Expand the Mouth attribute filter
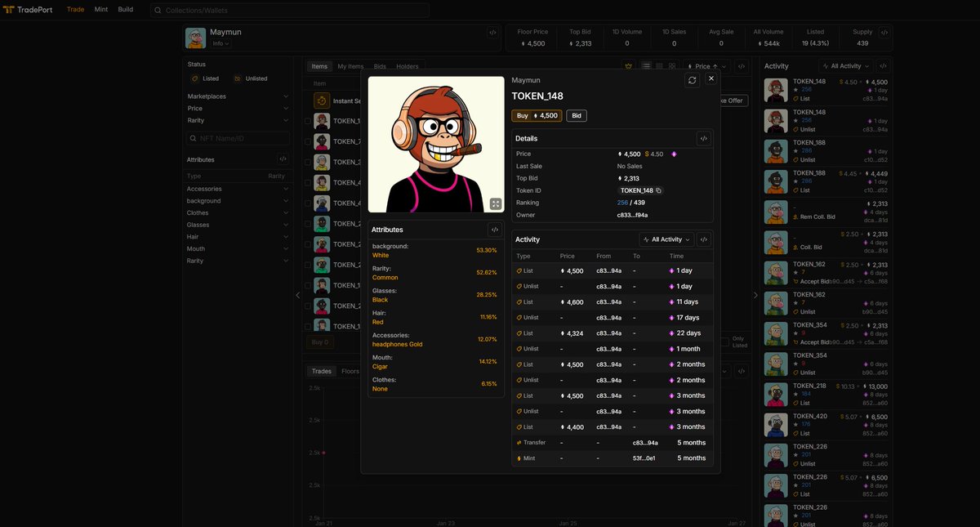Viewport: 980px width, 527px height. [x=238, y=248]
